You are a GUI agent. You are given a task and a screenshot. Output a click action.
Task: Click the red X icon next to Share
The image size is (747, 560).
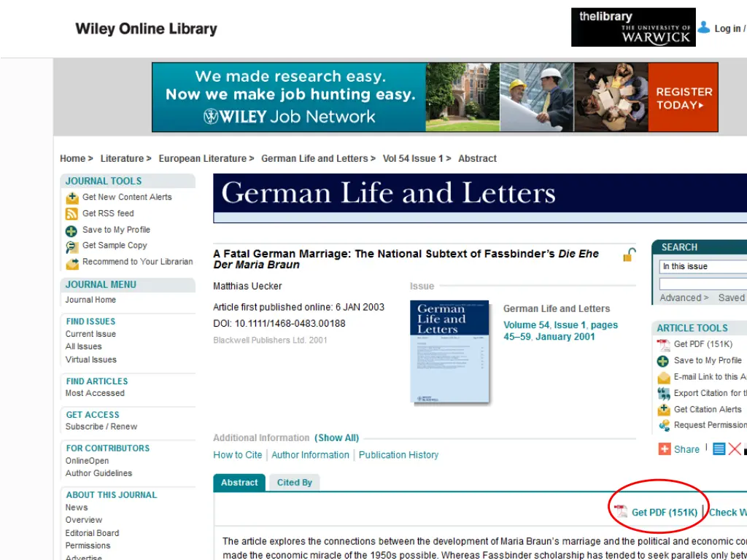(735, 448)
